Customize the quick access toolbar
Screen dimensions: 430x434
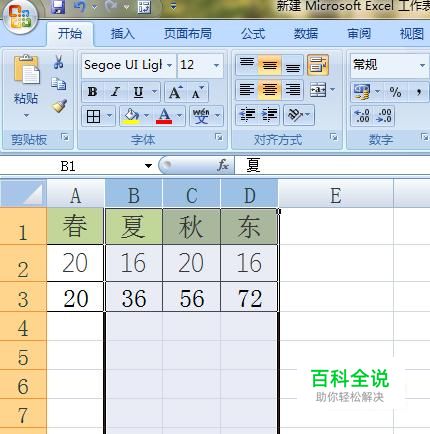(x=173, y=6)
